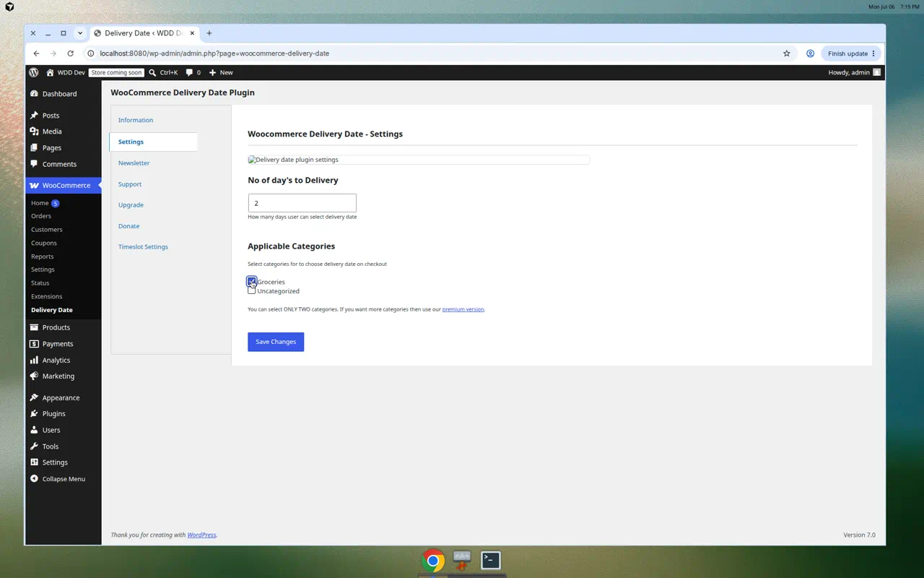
Task: Open the Support tab
Action: (130, 184)
